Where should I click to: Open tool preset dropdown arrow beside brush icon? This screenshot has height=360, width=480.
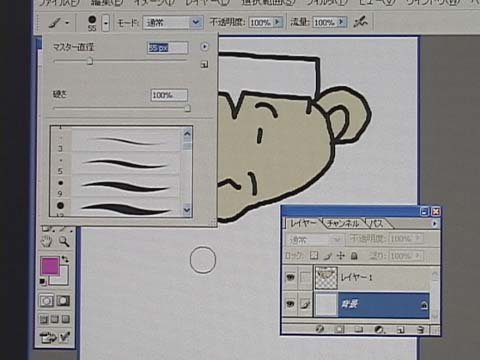(x=67, y=23)
